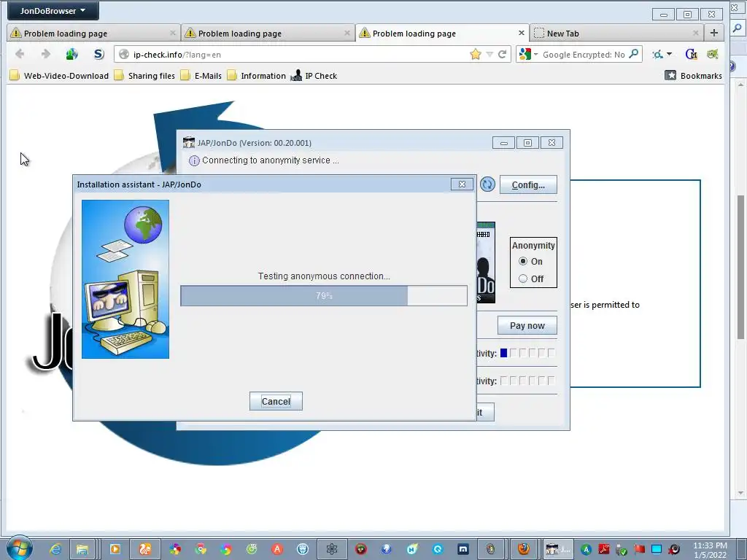Open the Sharing files bookmark folder
747x560 pixels.
pyautogui.click(x=145, y=76)
